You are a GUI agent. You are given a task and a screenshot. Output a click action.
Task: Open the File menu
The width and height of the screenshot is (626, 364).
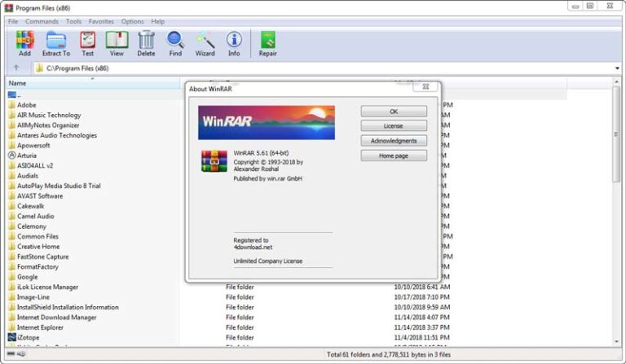[x=13, y=21]
